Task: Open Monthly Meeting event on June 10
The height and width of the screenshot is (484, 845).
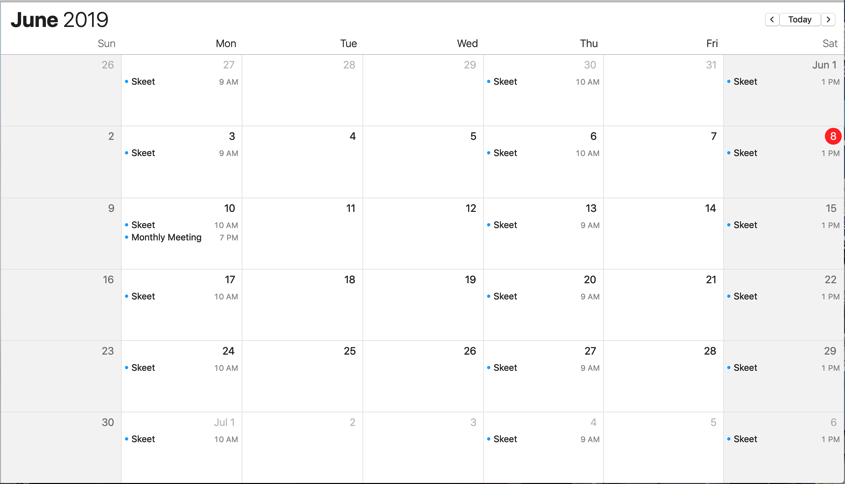Action: coord(182,237)
